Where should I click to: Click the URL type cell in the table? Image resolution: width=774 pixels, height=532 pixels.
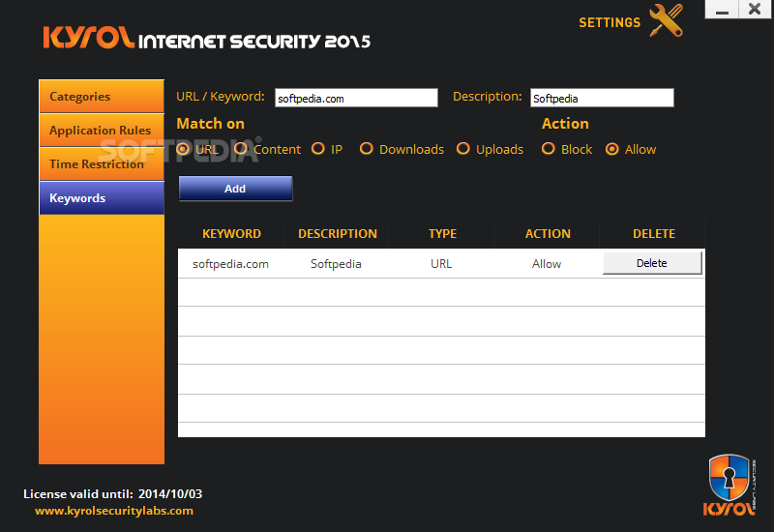pyautogui.click(x=441, y=264)
